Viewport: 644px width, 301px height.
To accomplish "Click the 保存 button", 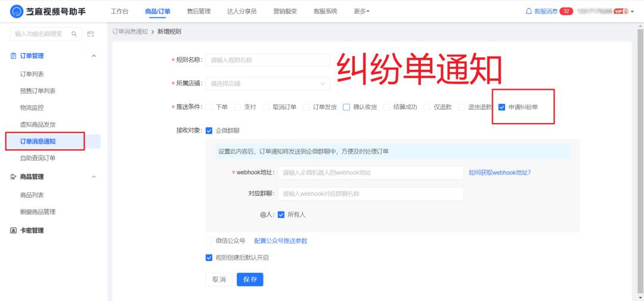I will pyautogui.click(x=250, y=279).
